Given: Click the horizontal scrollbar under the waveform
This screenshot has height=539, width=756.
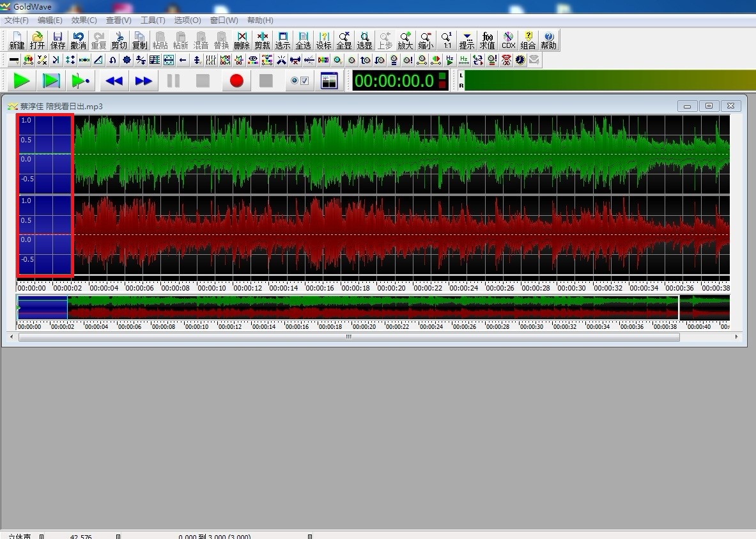Looking at the screenshot, I should [x=348, y=337].
